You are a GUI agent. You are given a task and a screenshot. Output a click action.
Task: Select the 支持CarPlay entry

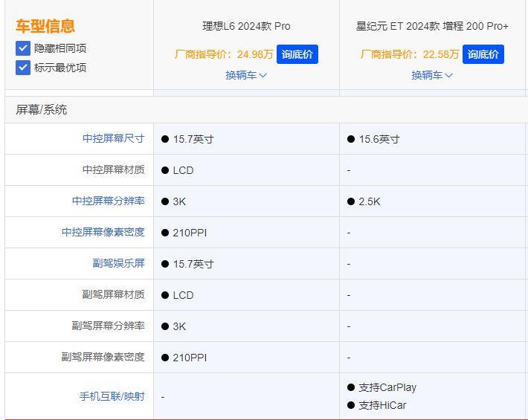tap(387, 387)
